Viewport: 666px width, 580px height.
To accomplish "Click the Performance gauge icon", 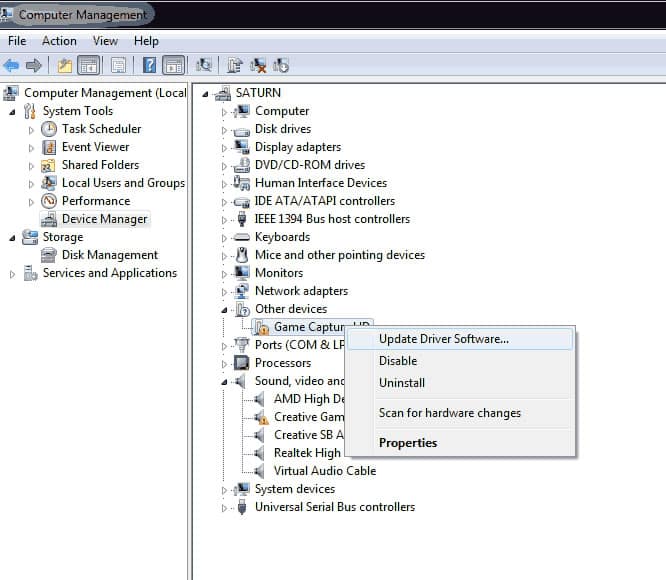I will 49,201.
